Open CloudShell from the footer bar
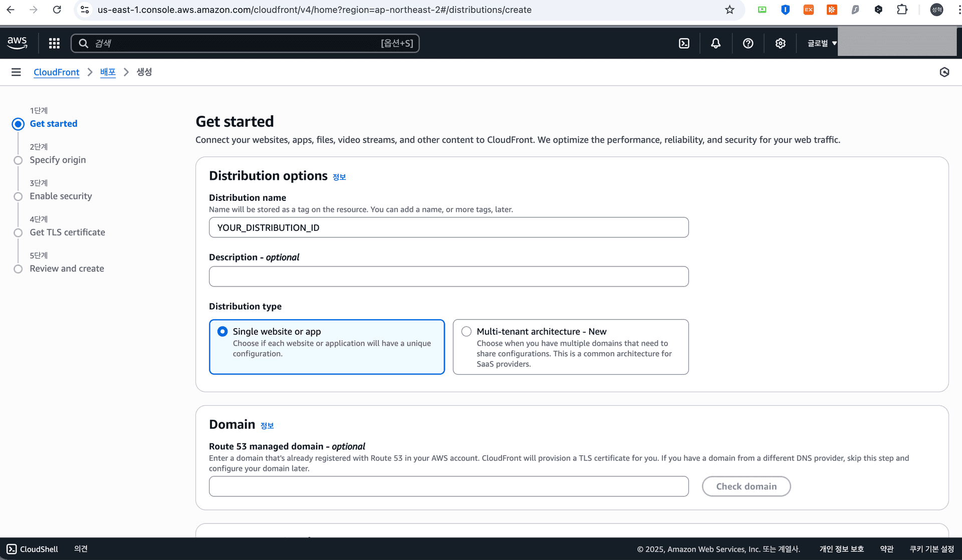 coord(33,549)
